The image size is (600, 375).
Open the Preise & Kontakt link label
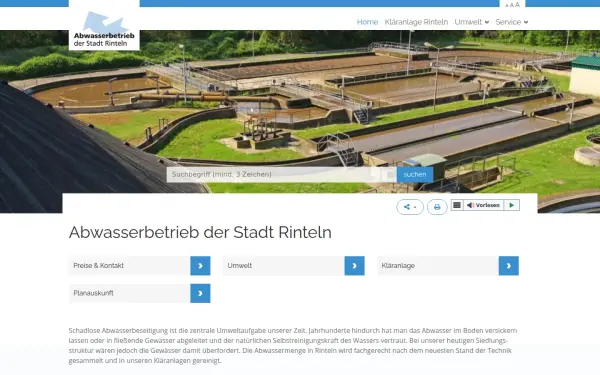(x=98, y=266)
